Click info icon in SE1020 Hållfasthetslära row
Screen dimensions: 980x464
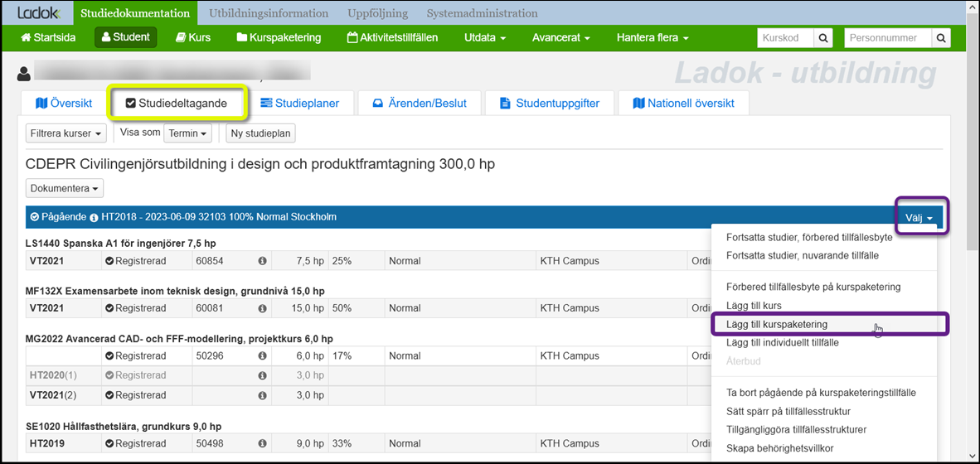coord(262,443)
